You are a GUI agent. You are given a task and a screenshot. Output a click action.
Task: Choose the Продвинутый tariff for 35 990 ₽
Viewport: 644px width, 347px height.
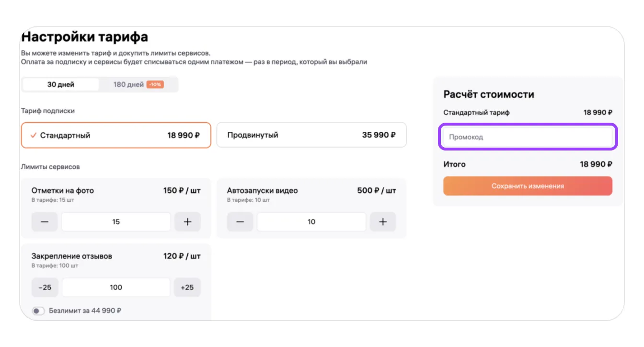[311, 135]
